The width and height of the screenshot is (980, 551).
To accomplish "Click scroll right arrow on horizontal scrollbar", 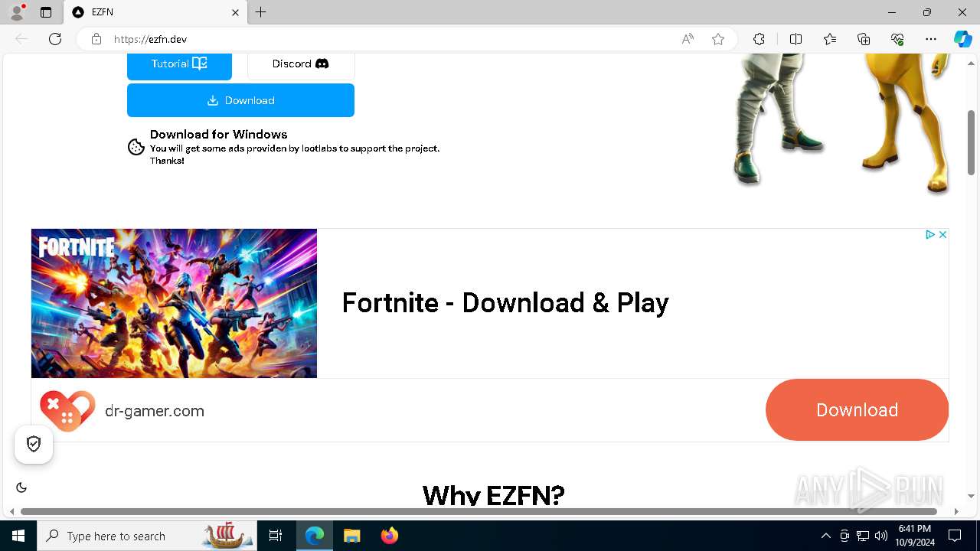I will 956,511.
